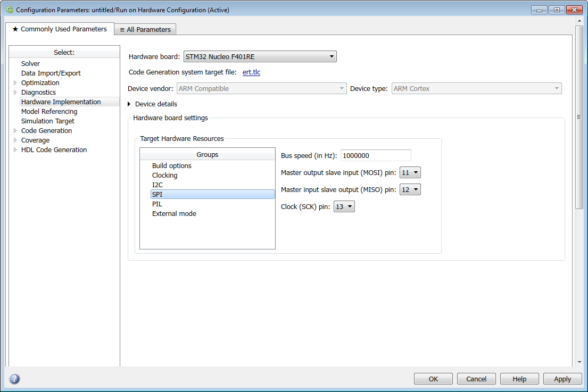Switch to the All Parameters tab
Viewport: 588px width, 392px height.
(x=145, y=30)
